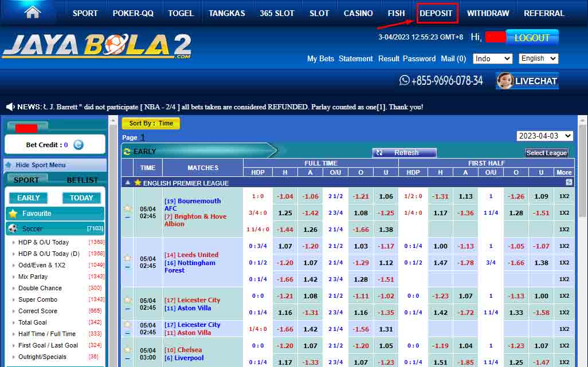588x367 pixels.
Task: Star the Leeds United match as favourite
Action: point(128,258)
